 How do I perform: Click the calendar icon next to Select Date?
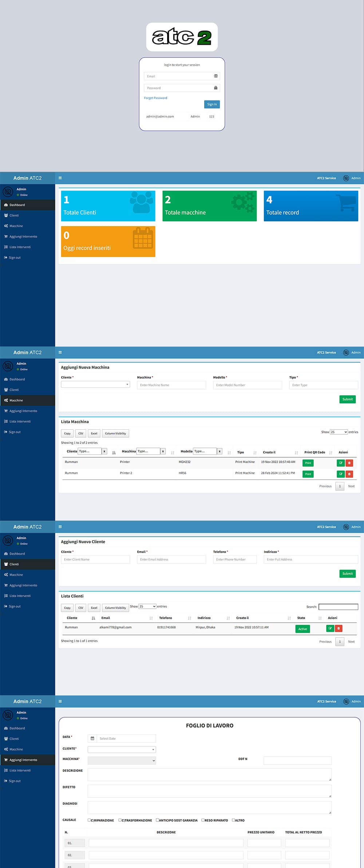point(92,738)
